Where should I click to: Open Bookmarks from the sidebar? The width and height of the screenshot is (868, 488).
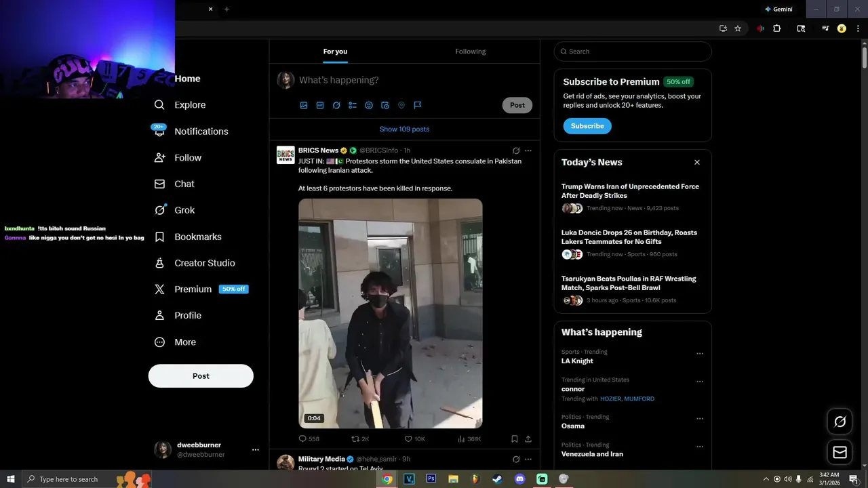pos(188,237)
